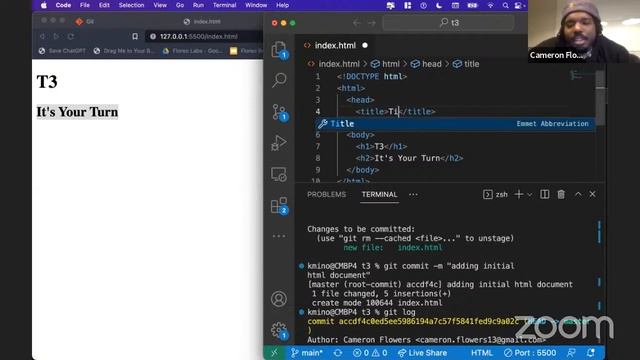Reload the browser page
The height and width of the screenshot is (360, 640).
click(71, 36)
